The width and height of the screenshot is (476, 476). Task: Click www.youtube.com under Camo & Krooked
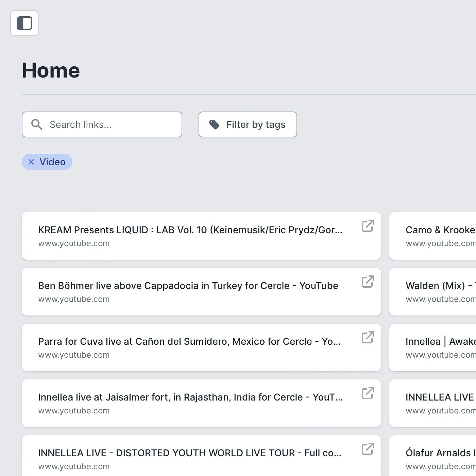coord(441,243)
